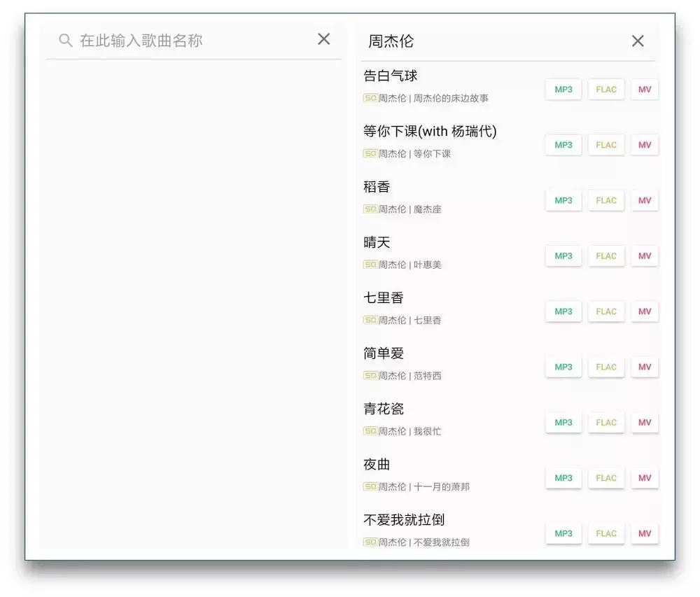Viewport: 700px width, 597px height.
Task: Clear the 周杰伦 search query
Action: (x=637, y=41)
